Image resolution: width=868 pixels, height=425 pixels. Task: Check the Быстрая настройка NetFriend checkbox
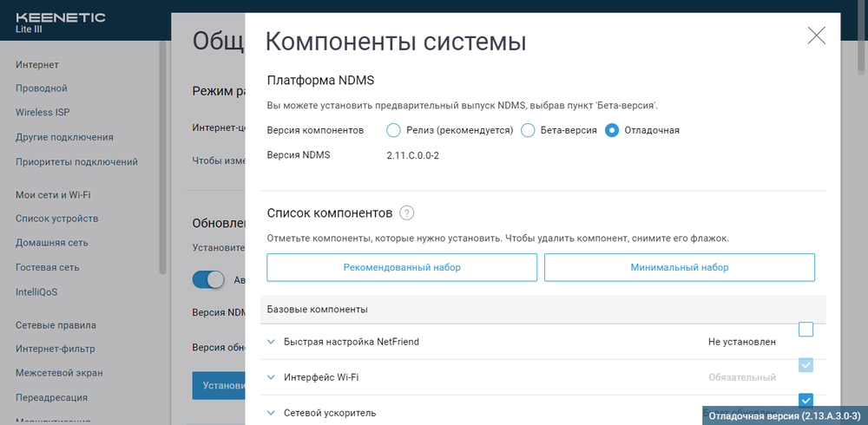click(x=806, y=330)
